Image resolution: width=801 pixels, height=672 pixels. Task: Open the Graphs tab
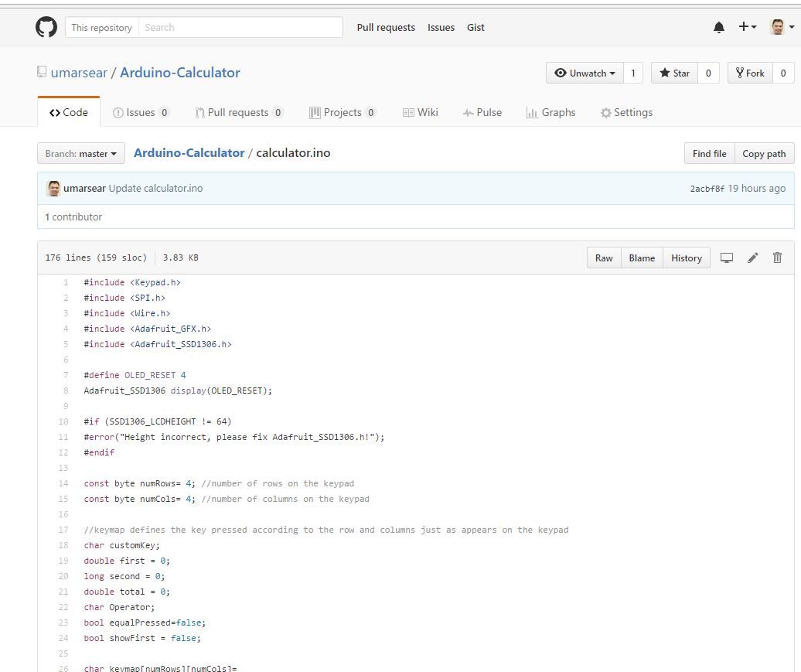(x=550, y=112)
